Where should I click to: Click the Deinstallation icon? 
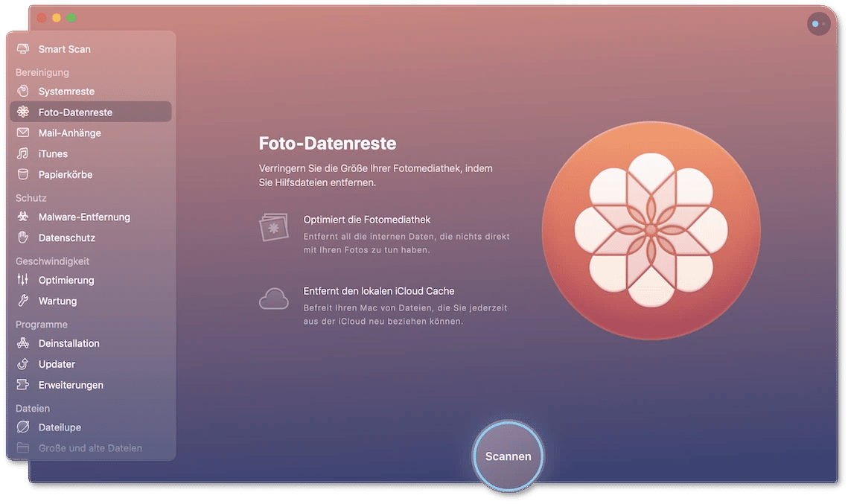point(23,343)
